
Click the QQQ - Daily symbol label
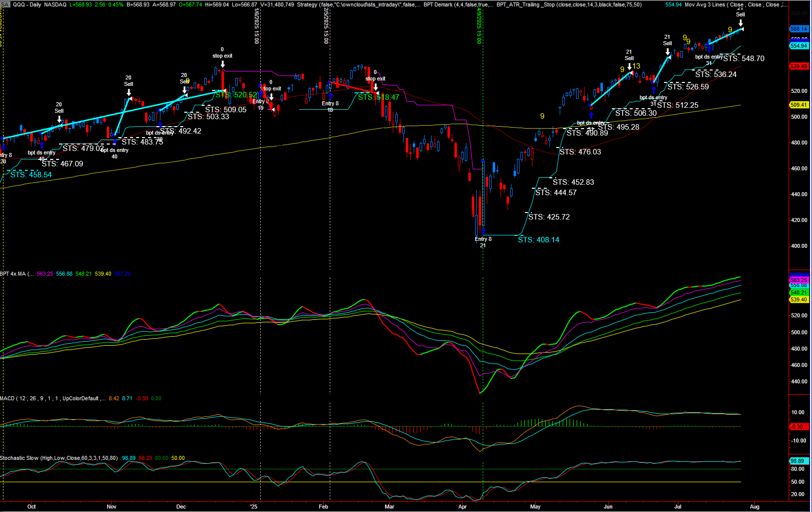point(27,4)
